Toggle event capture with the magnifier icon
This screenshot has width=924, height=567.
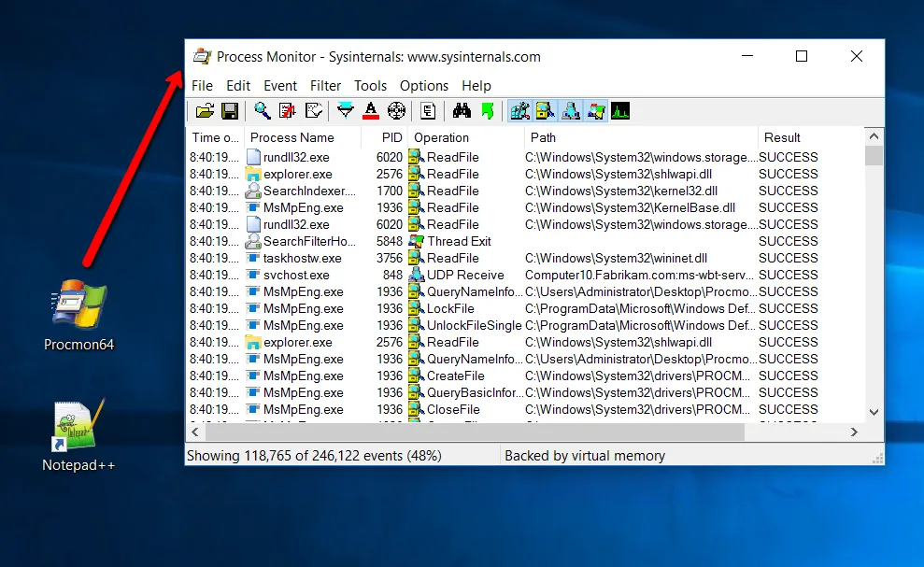click(262, 111)
